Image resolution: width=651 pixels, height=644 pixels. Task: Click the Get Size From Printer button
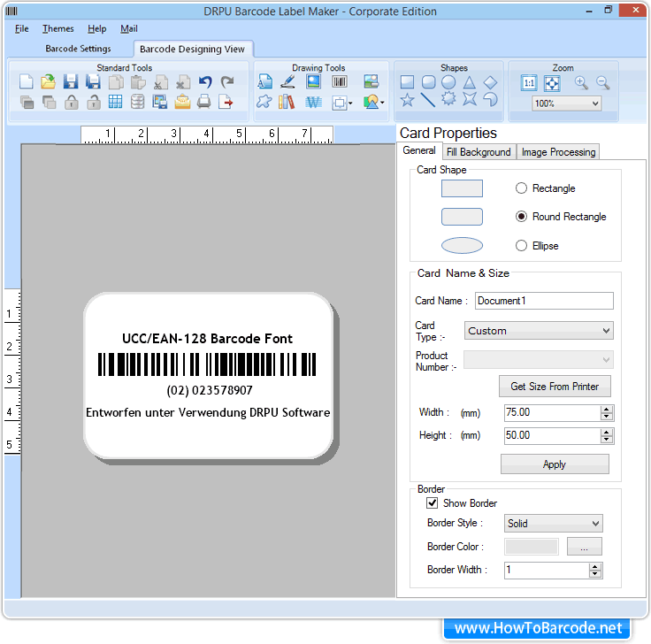(555, 387)
